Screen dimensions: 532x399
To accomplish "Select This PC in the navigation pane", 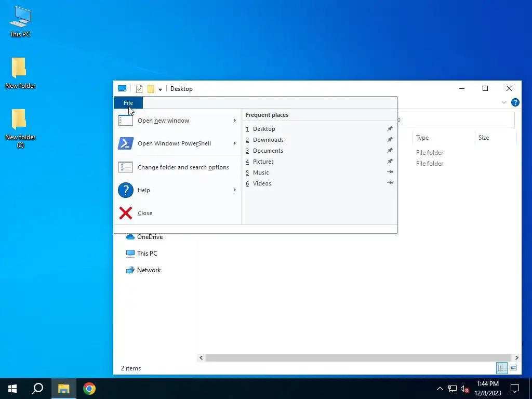I will coord(147,254).
